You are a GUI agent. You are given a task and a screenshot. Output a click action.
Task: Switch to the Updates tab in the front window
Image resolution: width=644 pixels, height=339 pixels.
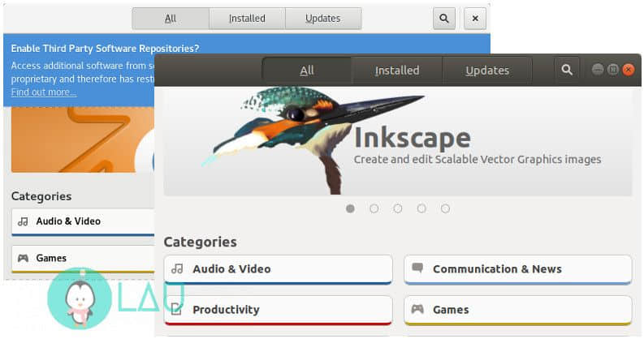pos(487,71)
